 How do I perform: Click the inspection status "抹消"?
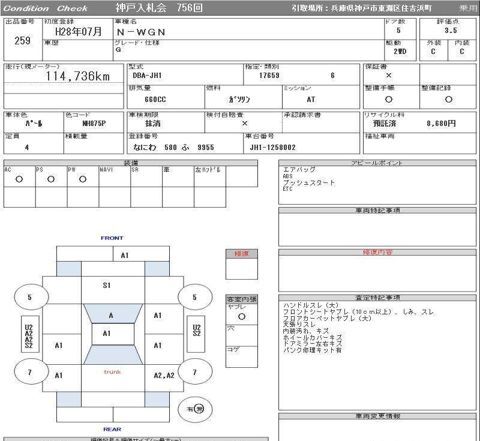click(153, 123)
